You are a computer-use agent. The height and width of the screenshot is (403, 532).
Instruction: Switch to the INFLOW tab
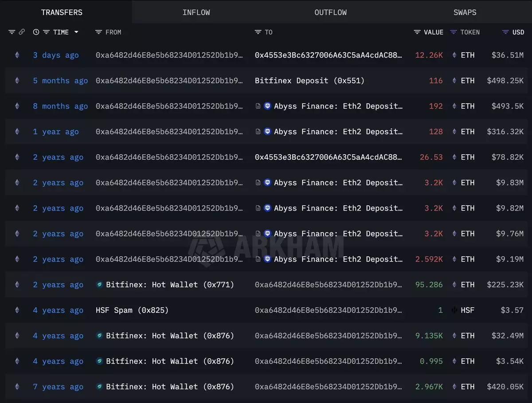click(196, 12)
